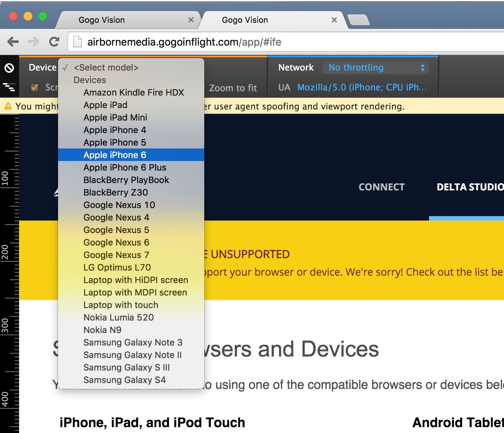504x433 pixels.
Task: Click the Zoom to fit option
Action: click(x=233, y=88)
